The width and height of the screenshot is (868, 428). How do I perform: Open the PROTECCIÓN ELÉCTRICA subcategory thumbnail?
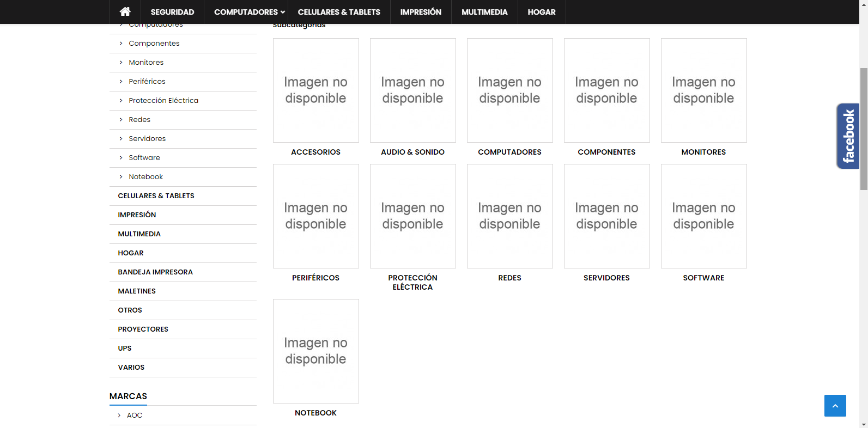pyautogui.click(x=413, y=216)
